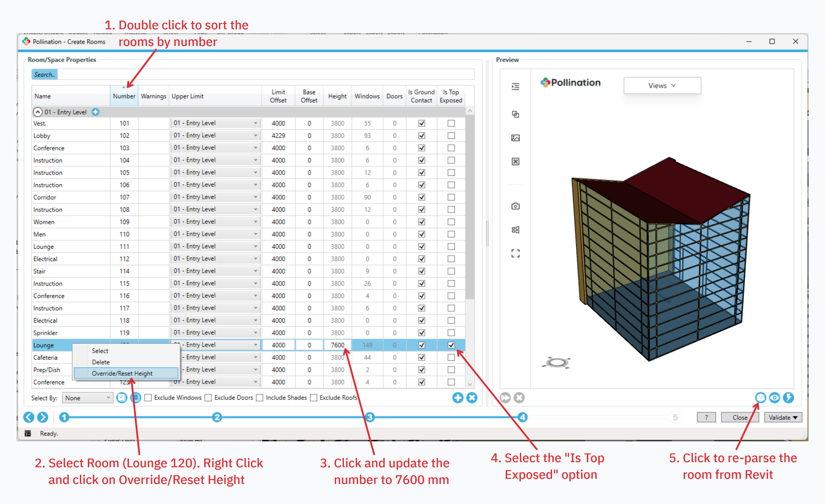Click the blue X remove room icon

click(x=472, y=398)
